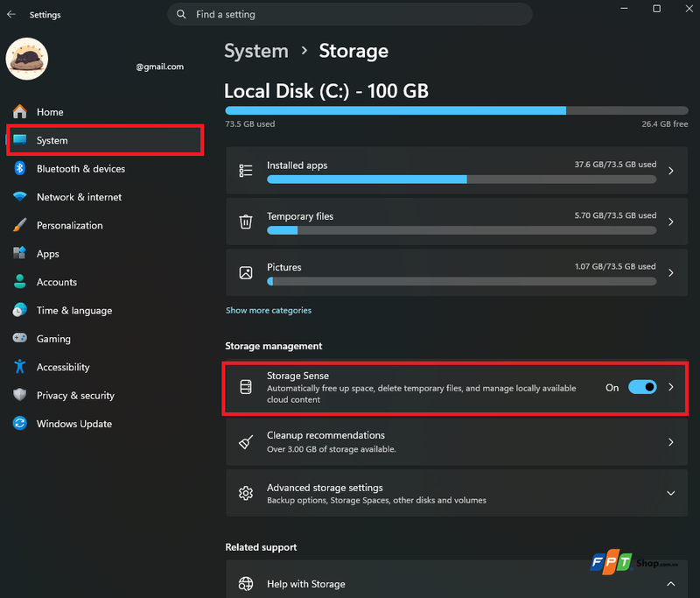
Task: Click the Apps icon in sidebar
Action: 19,253
